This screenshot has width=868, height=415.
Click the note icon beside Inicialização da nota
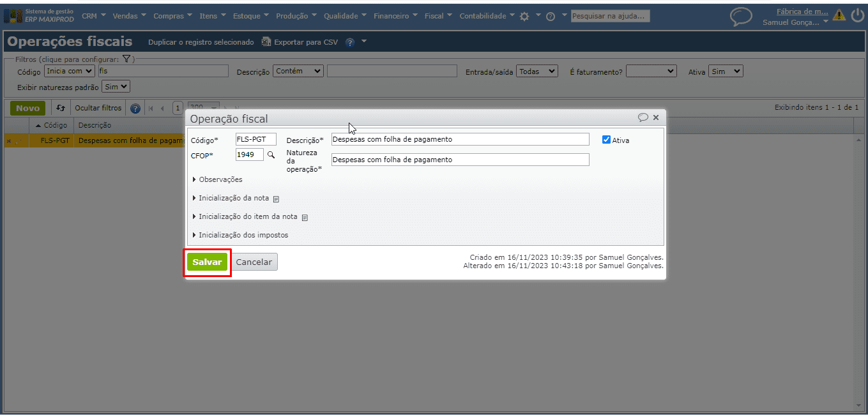pos(277,199)
